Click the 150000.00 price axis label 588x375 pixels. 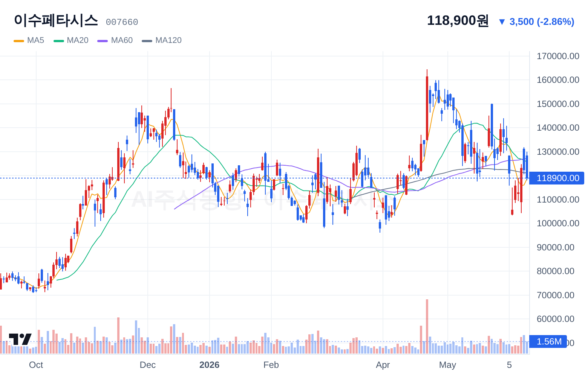[x=558, y=104]
